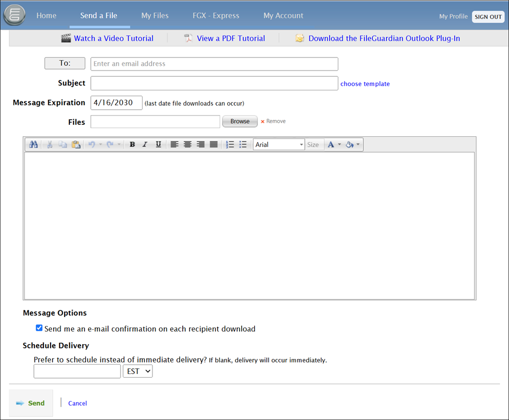The height and width of the screenshot is (420, 509).
Task: Select the Send a File tab
Action: (x=99, y=16)
